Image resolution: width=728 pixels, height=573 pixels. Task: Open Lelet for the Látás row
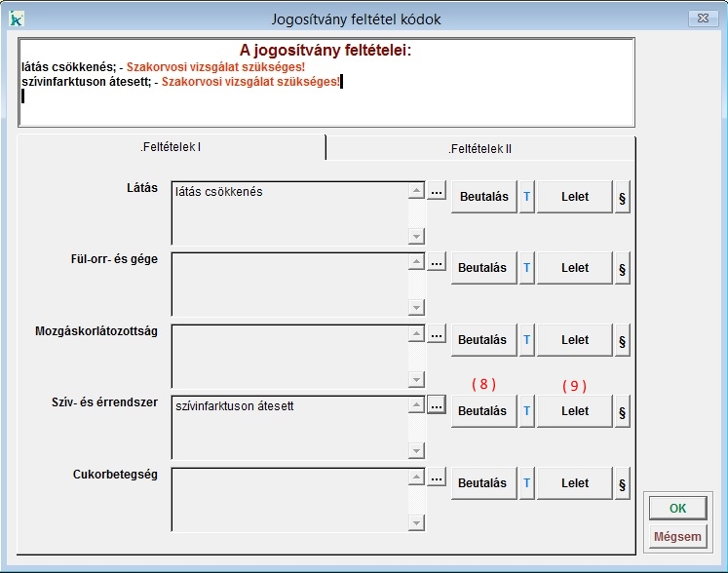[575, 197]
